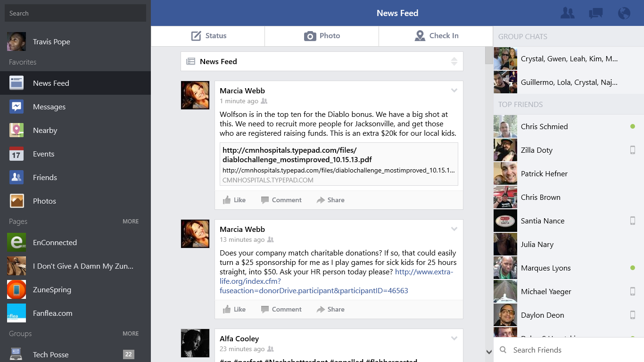Expand options chevron on Alfa Cooley's post
644x362 pixels.
454,338
